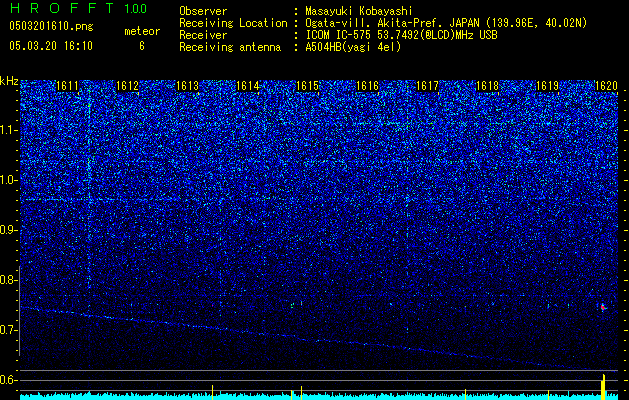Click the version number 1.0.0
This screenshot has height=400, width=629.
click(136, 8)
